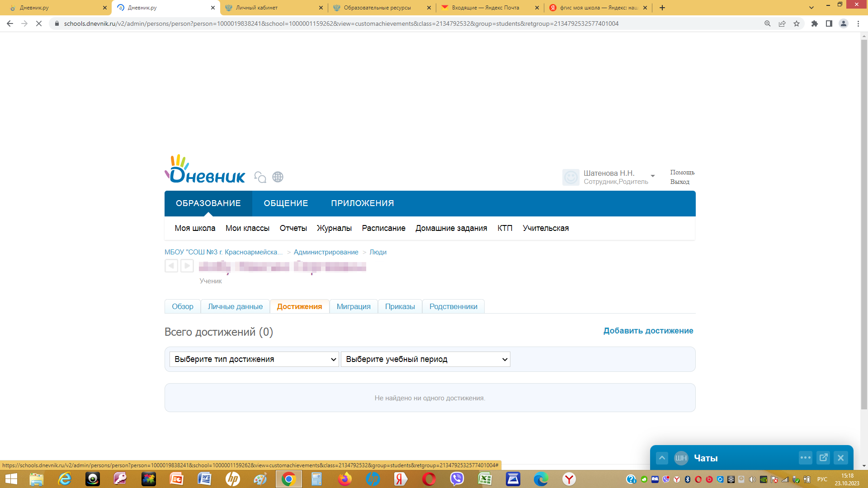This screenshot has width=868, height=488.
Task: Click the globe language icon near the logo
Action: pos(278,177)
